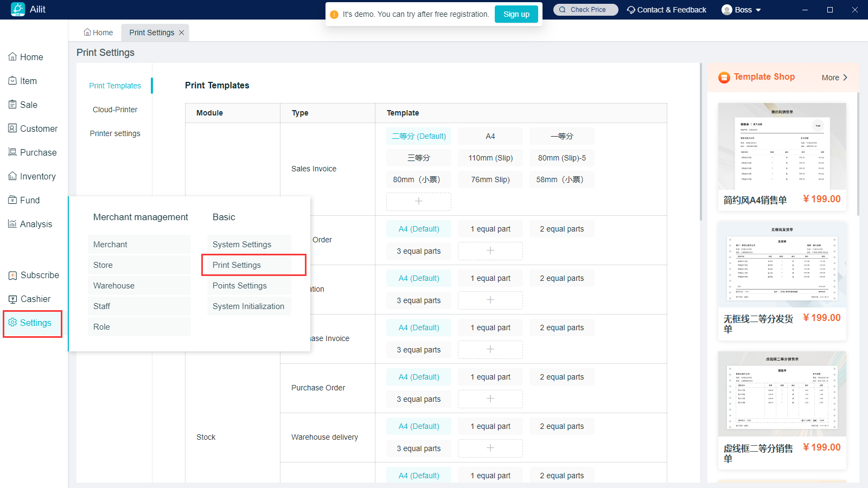
Task: Add new Sales Invoice template plus box
Action: pos(418,201)
